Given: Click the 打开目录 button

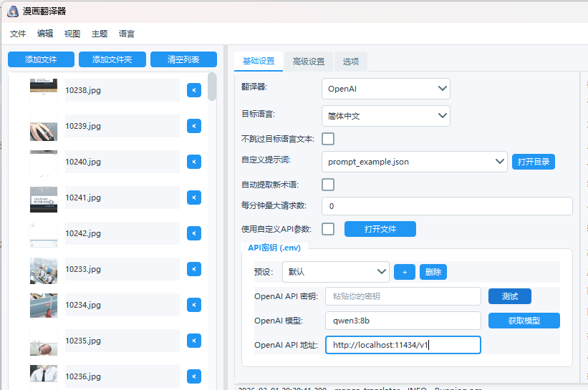Looking at the screenshot, I should pyautogui.click(x=534, y=162).
